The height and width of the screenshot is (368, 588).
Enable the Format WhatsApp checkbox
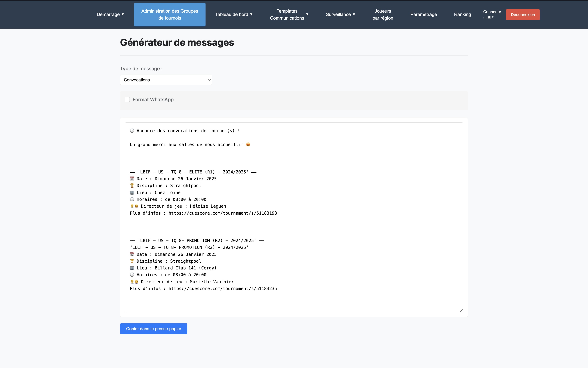point(127,100)
